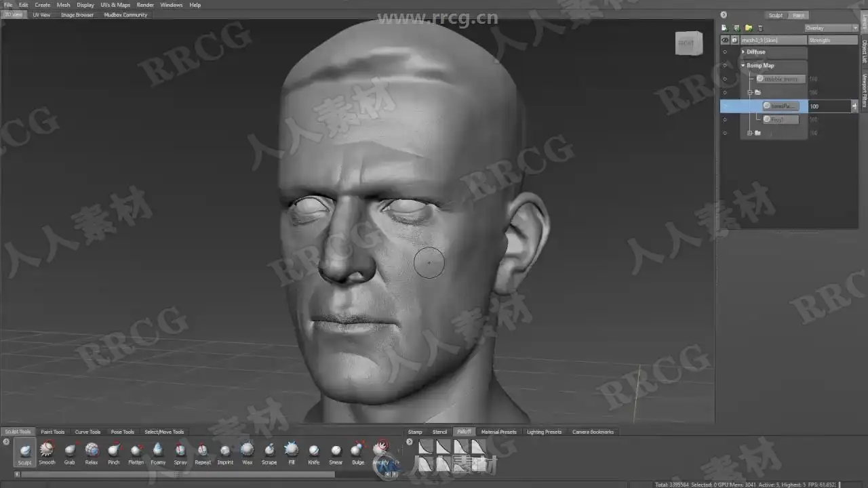Click the lock column header icon
Viewport: 868px width, 488px height.
[x=734, y=40]
